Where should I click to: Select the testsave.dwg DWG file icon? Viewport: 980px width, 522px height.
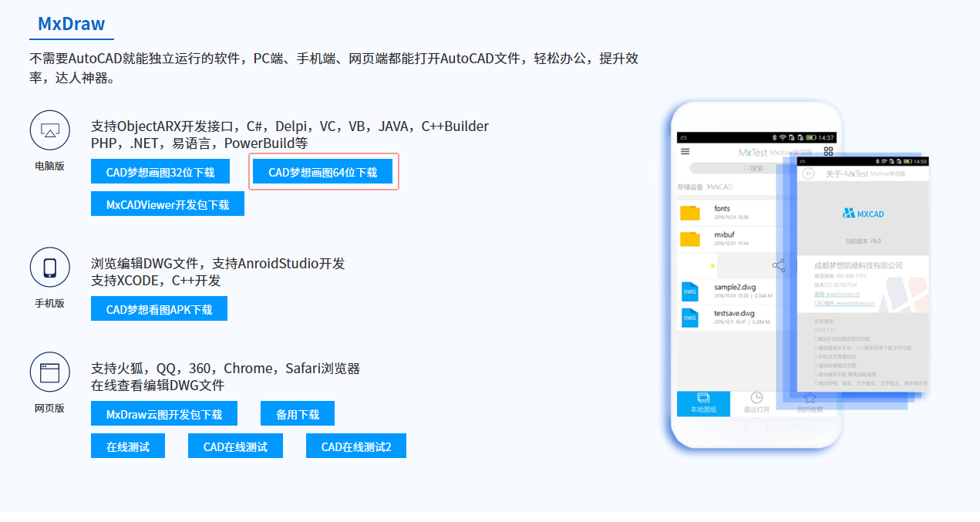click(689, 317)
